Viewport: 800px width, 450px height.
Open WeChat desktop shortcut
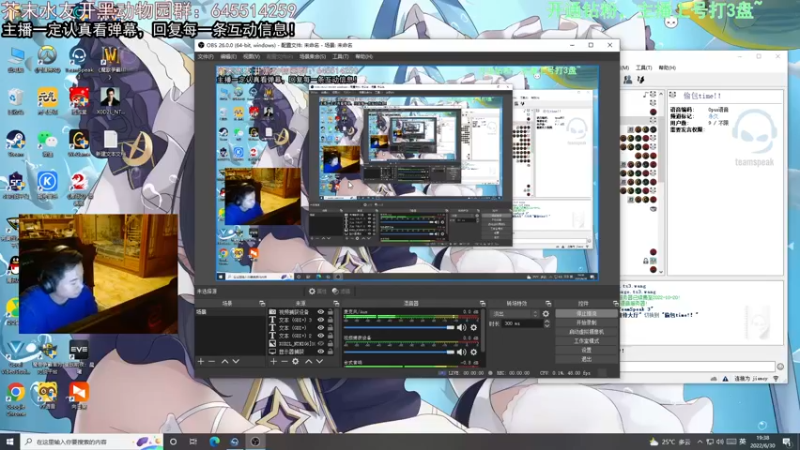click(47, 143)
